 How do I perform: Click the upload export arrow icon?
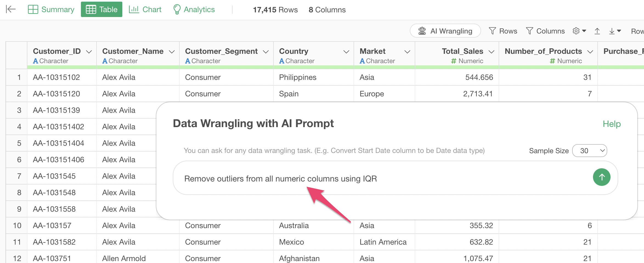click(x=597, y=31)
